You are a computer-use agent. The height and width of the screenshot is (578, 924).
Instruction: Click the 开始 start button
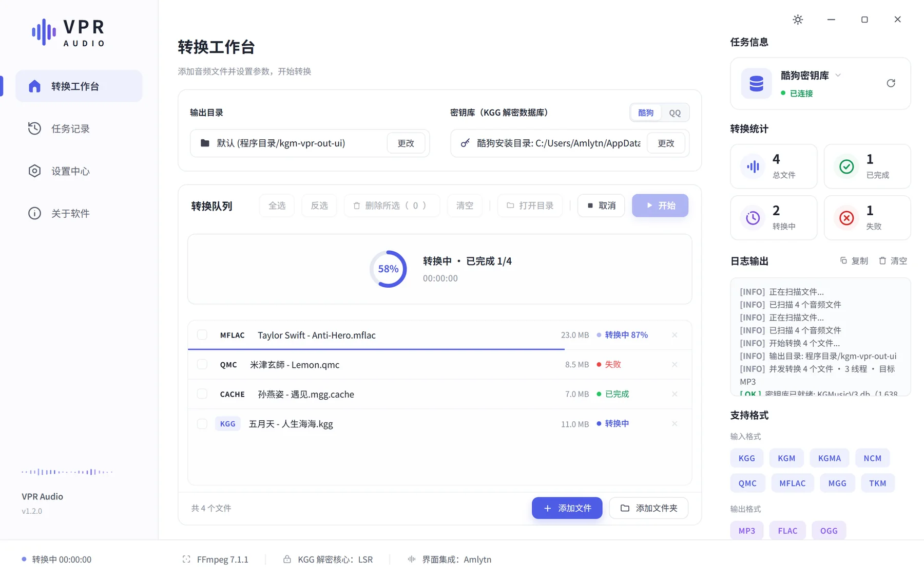click(x=660, y=206)
